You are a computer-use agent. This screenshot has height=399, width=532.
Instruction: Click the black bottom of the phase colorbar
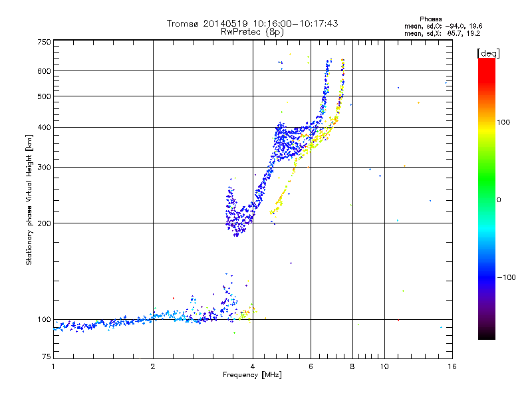[487, 334]
